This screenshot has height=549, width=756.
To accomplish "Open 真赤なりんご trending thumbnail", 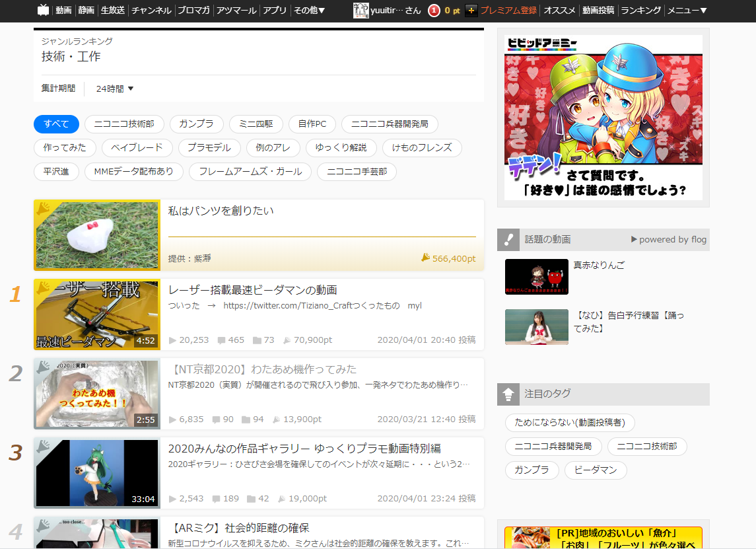I will (x=537, y=277).
